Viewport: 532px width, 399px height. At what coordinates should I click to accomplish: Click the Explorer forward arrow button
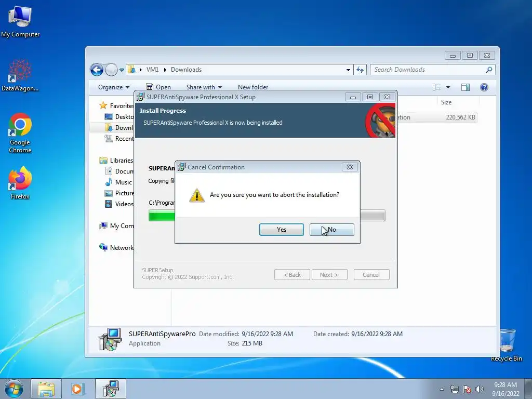pyautogui.click(x=111, y=70)
